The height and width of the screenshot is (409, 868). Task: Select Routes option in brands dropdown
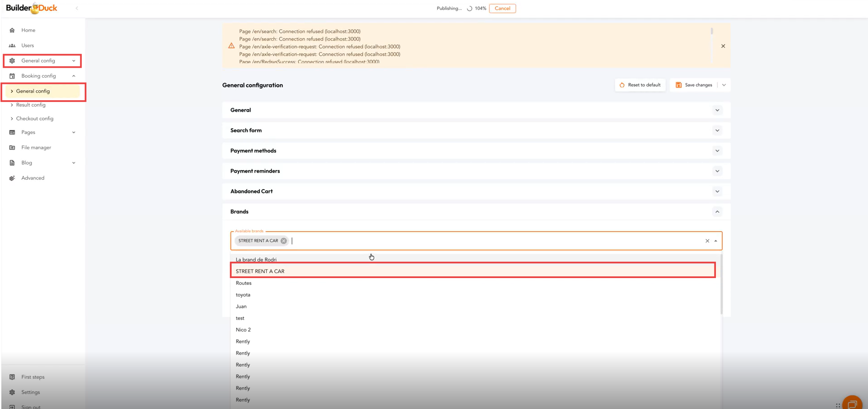click(x=243, y=283)
